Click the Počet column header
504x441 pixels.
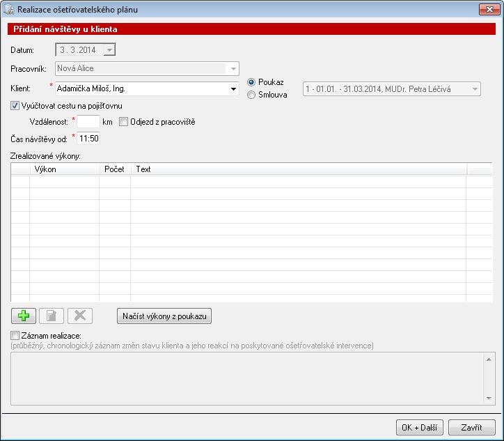coord(115,169)
